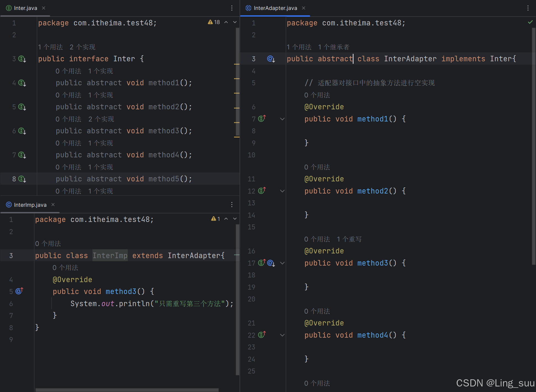Open tab options menu for Inter.java pane

coord(232,8)
